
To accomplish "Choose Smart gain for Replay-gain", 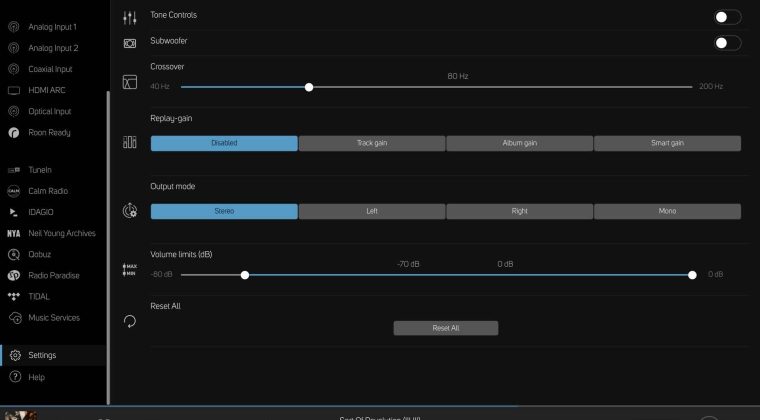I will (667, 143).
